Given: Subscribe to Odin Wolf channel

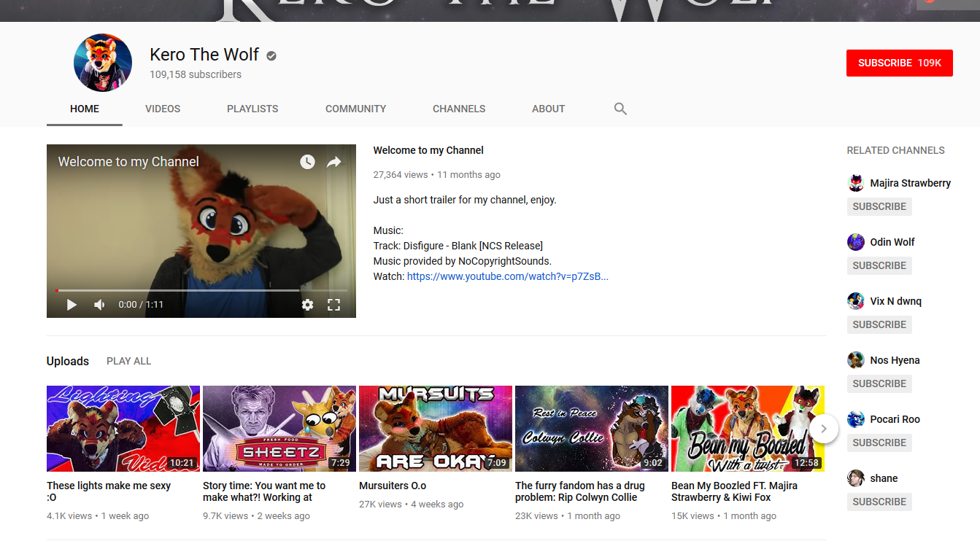Looking at the screenshot, I should 879,265.
